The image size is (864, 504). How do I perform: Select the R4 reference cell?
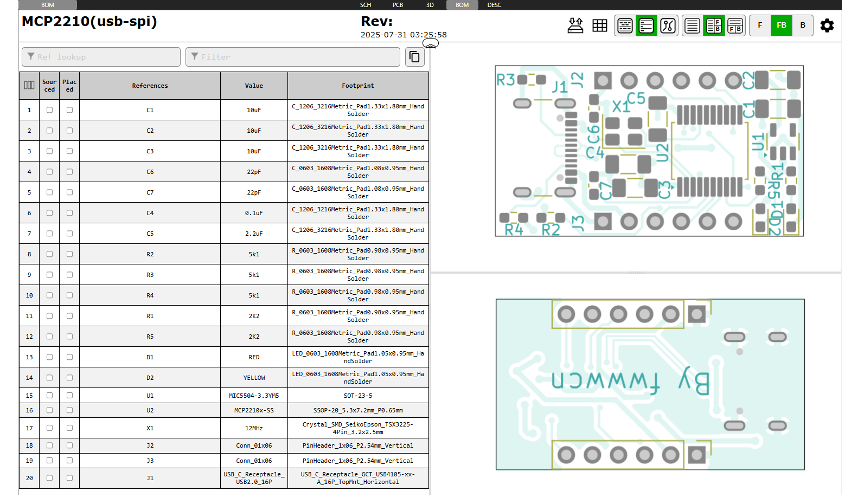click(150, 295)
